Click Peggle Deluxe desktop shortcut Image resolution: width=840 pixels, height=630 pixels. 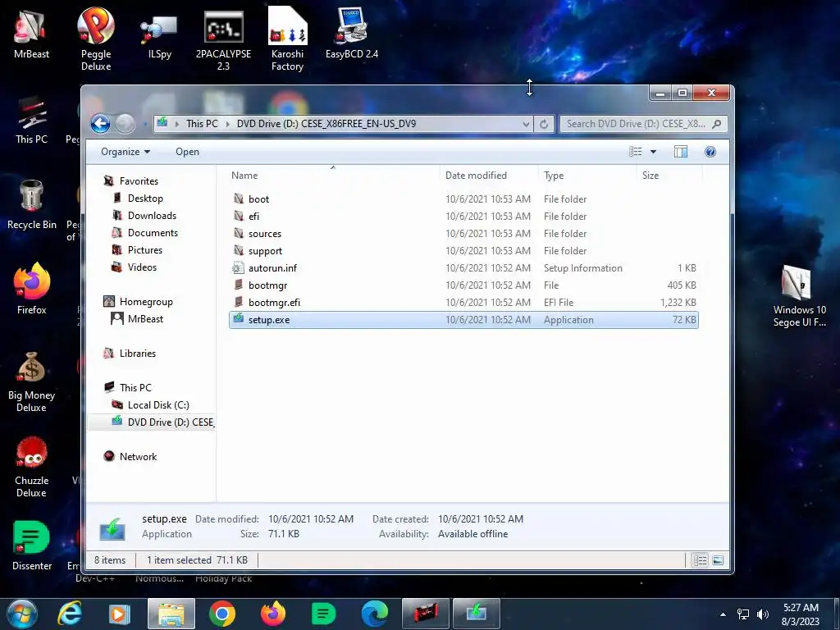pyautogui.click(x=96, y=39)
